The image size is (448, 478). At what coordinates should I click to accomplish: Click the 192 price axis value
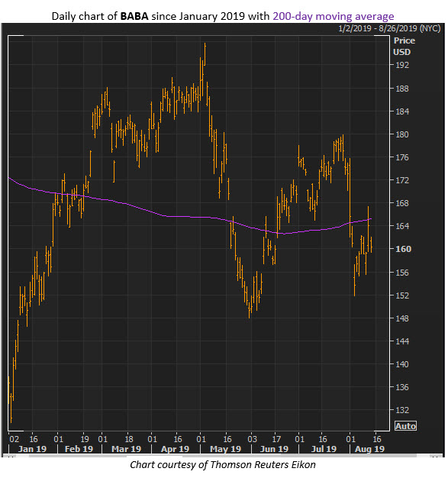402,65
